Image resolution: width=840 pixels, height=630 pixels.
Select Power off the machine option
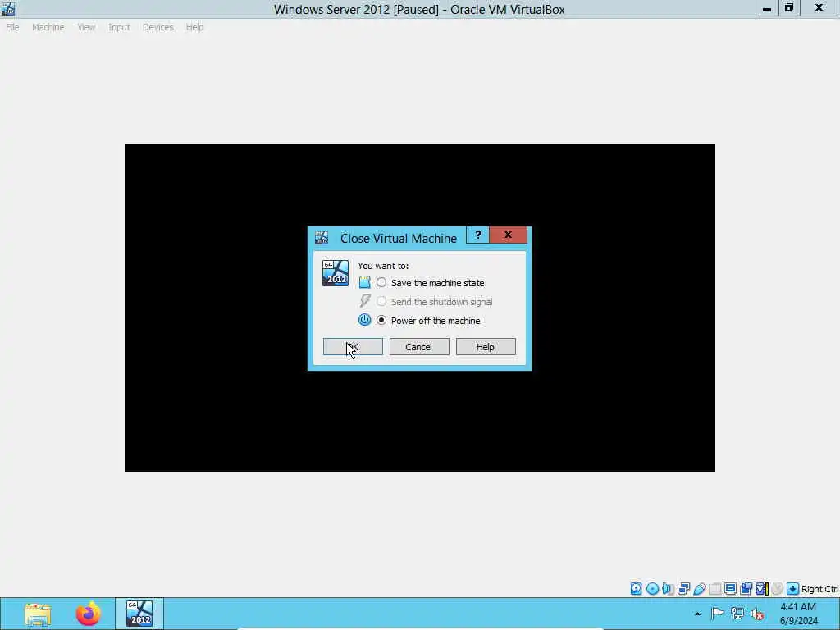[x=381, y=321]
